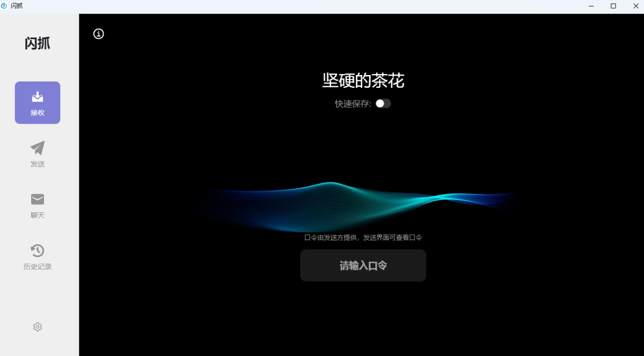Switch to the 聊天 label in sidebar
Screen dimensions: 644x356
coord(38,216)
